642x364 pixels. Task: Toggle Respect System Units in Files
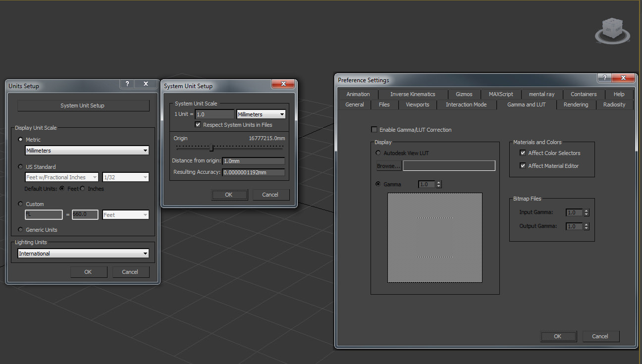point(198,125)
